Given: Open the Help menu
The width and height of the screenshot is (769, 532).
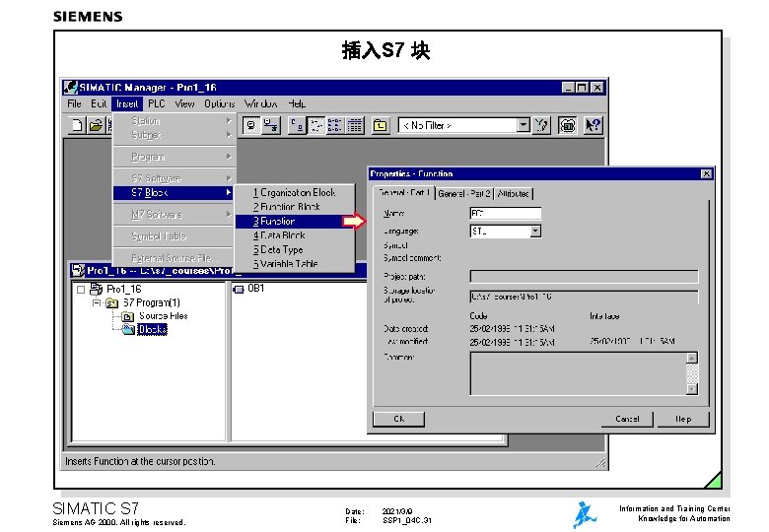Looking at the screenshot, I should click(297, 103).
